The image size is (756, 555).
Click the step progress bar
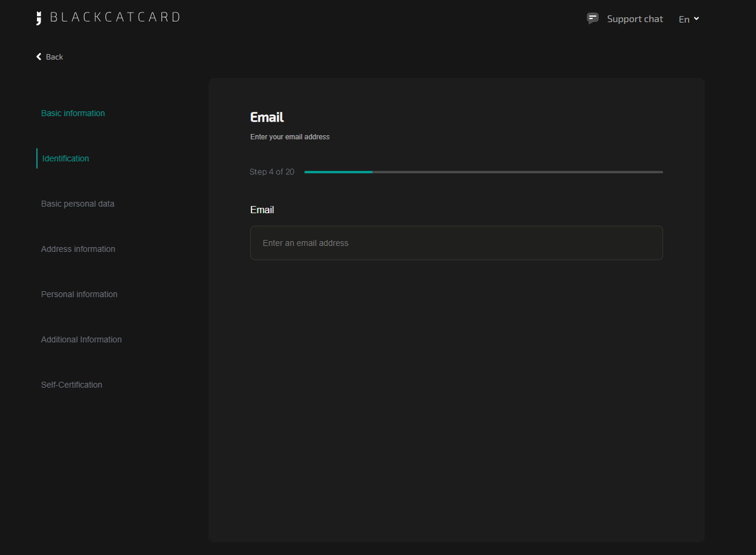coord(483,172)
